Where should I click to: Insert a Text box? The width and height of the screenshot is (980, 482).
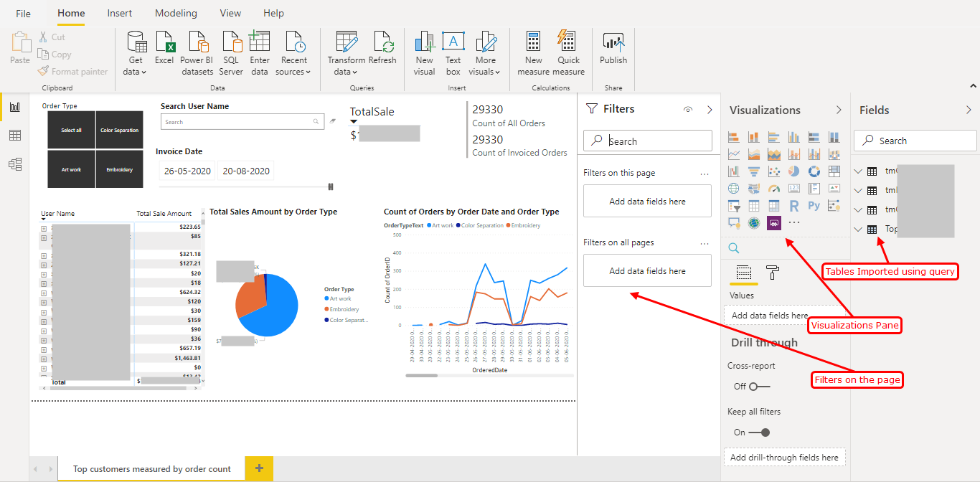453,43
